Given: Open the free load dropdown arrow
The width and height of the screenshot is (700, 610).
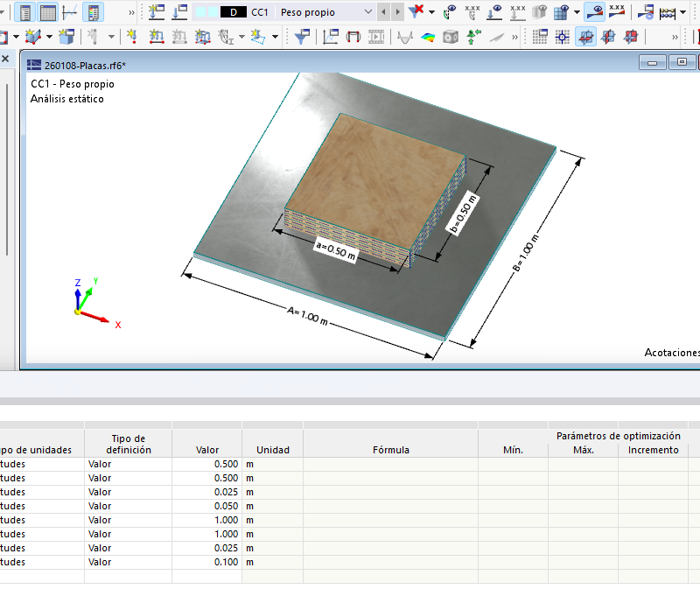Looking at the screenshot, I should point(275,37).
